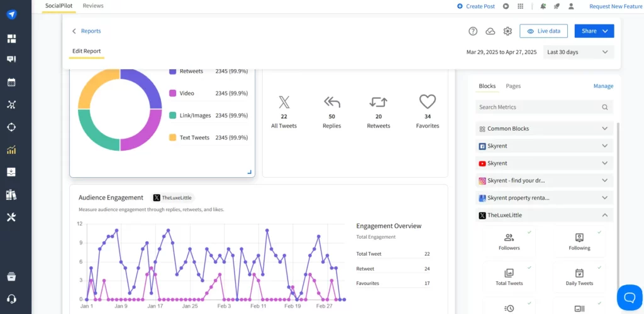Image resolution: width=644 pixels, height=314 pixels.
Task: Open the help question mark icon
Action: point(473,31)
